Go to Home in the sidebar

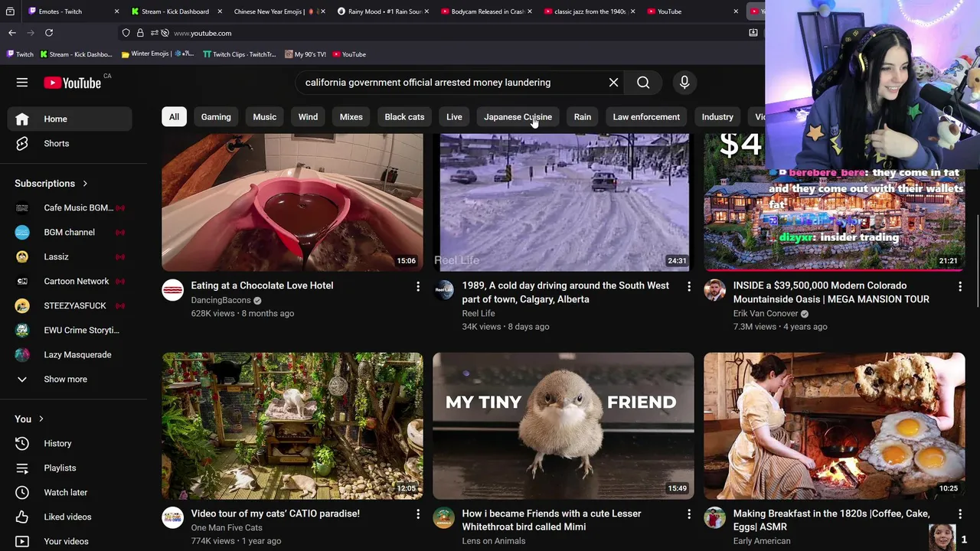pos(70,119)
